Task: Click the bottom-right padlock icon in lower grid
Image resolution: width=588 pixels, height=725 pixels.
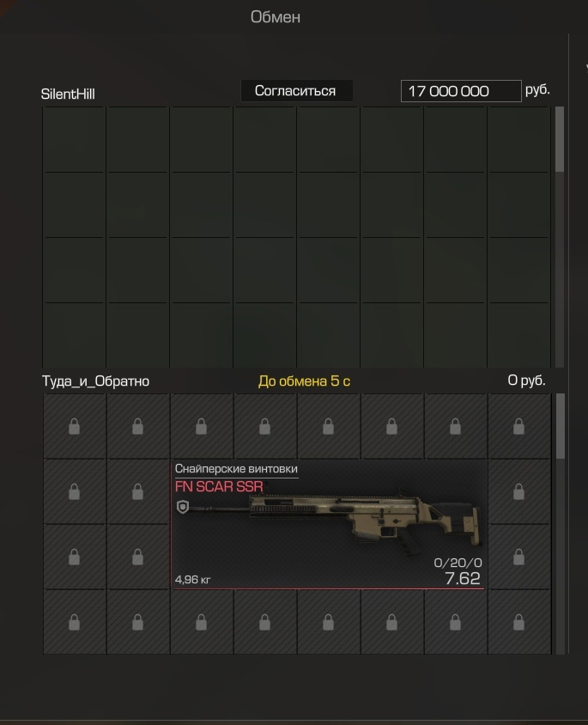Action: (518, 623)
